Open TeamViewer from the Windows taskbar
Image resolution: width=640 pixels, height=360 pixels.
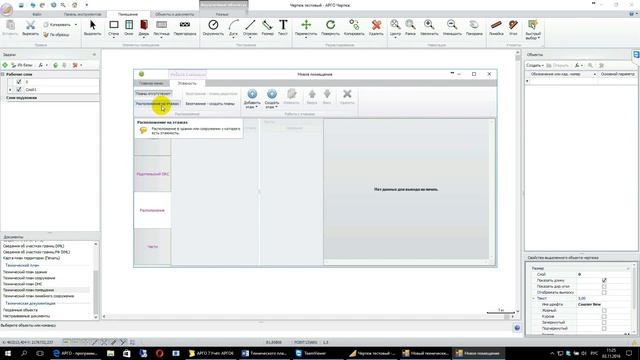(x=311, y=353)
